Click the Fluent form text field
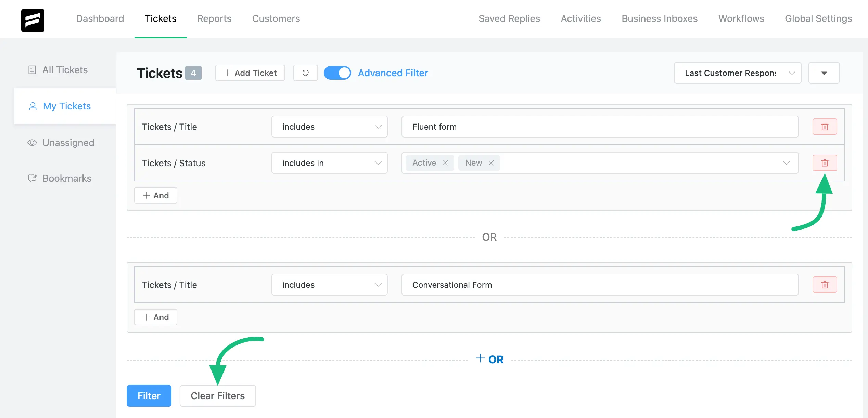Viewport: 868px width, 418px height. (x=600, y=127)
